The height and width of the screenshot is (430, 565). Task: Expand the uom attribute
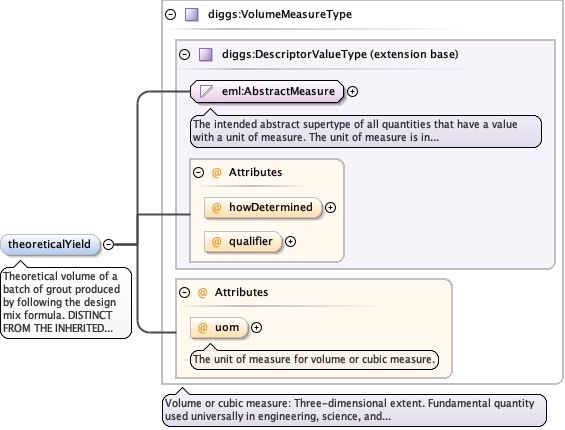click(x=256, y=328)
